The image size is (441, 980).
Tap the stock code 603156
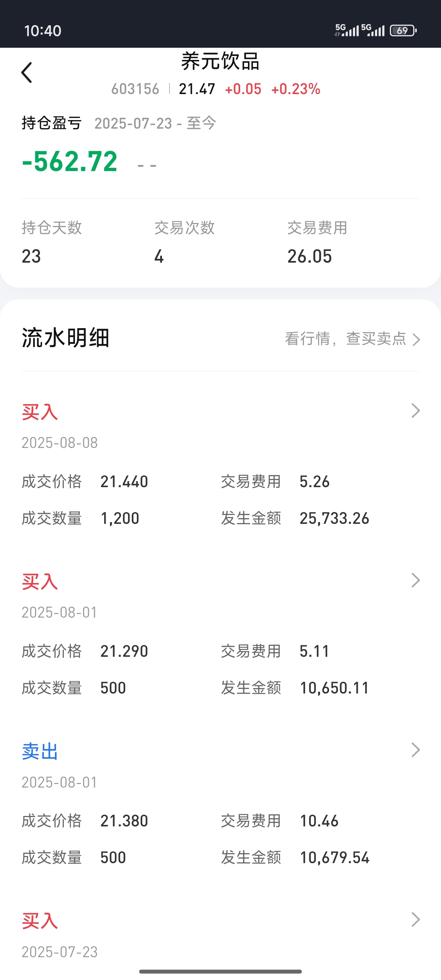point(135,89)
